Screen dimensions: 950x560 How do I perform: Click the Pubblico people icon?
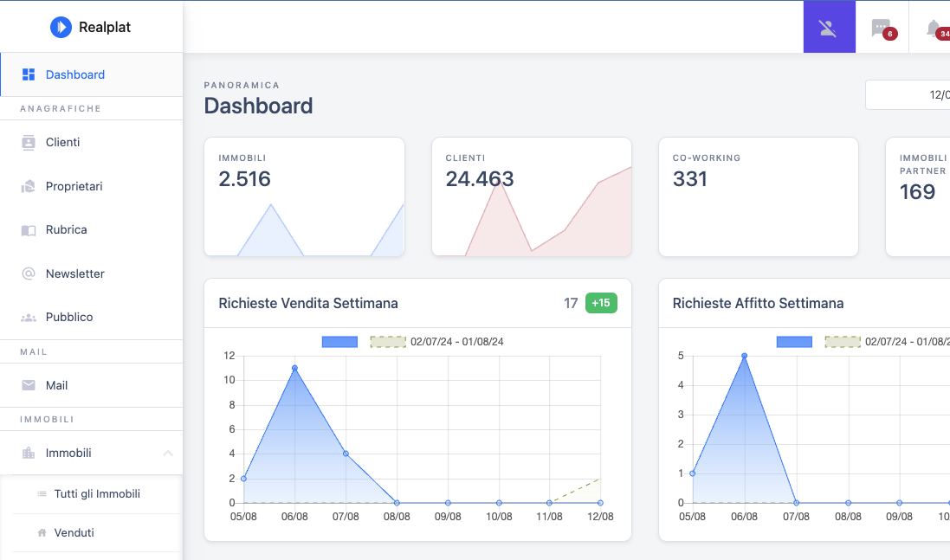tap(29, 318)
